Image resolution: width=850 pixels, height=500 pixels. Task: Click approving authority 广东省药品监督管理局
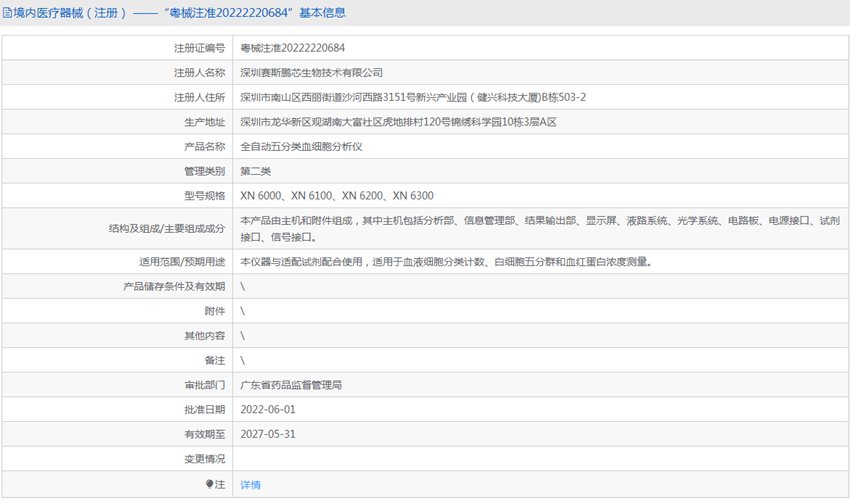291,385
